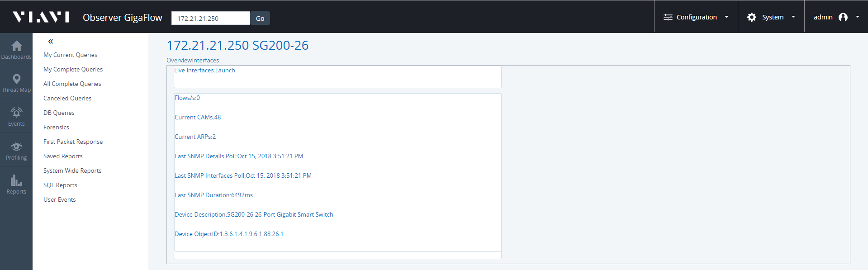Focus the IP address search field
Image resolution: width=868 pixels, height=270 pixels.
211,18
